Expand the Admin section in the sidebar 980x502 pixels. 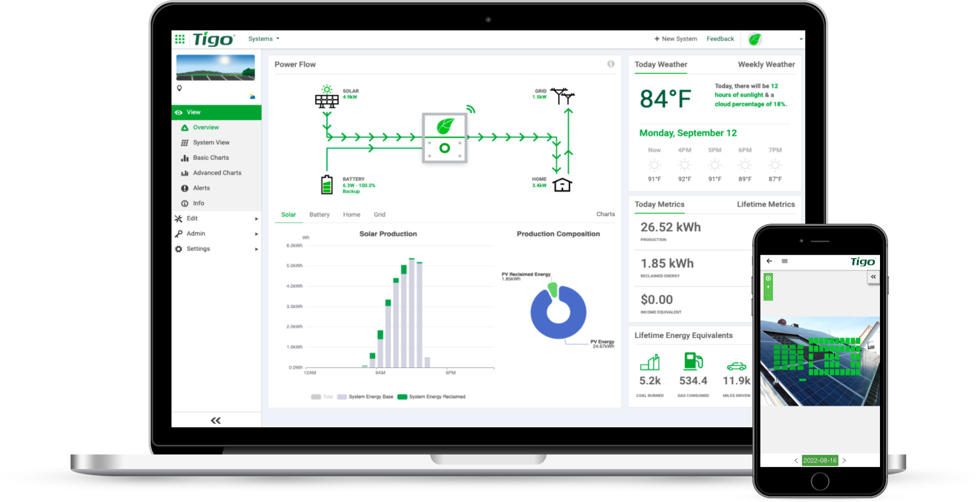click(195, 233)
